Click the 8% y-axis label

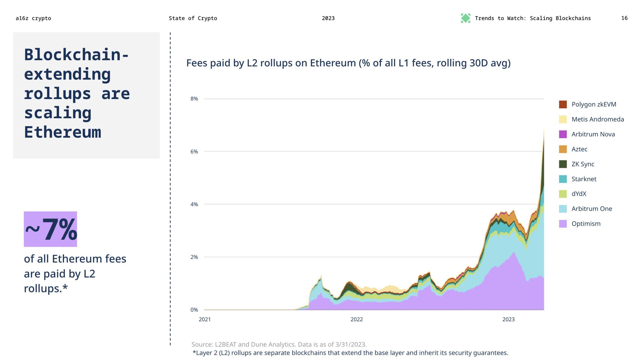(194, 99)
